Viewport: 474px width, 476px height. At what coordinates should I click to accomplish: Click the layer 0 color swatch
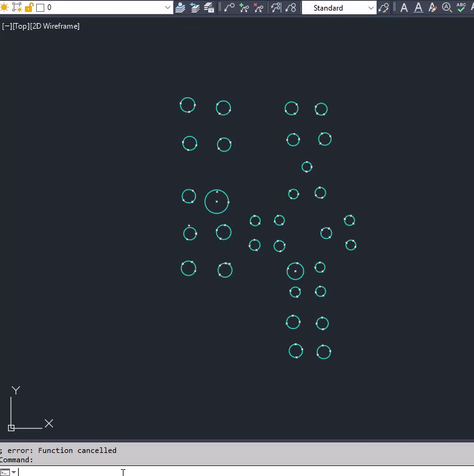pos(40,7)
